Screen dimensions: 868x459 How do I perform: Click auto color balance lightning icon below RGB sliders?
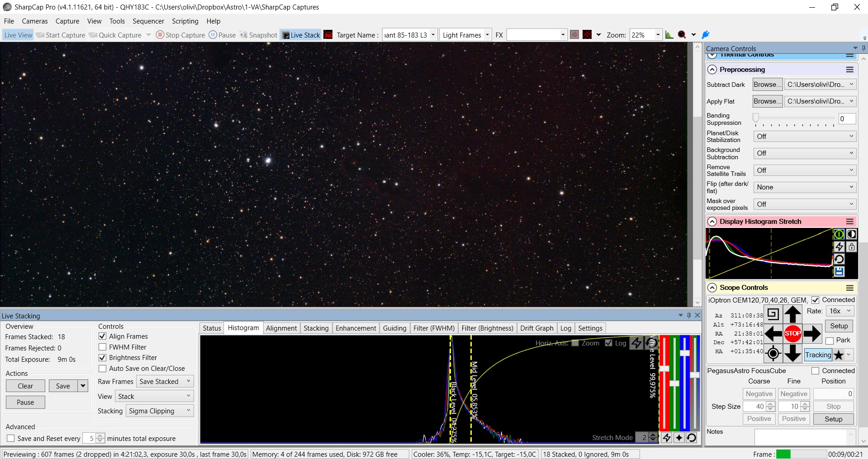[667, 437]
